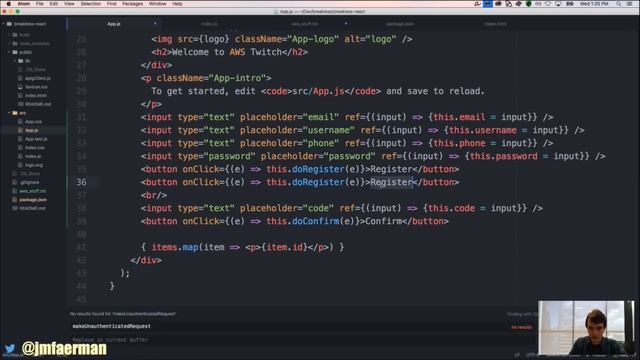Click the Twitter bird logo
Screen dimensions: 640x360
pyautogui.click(x=10, y=348)
